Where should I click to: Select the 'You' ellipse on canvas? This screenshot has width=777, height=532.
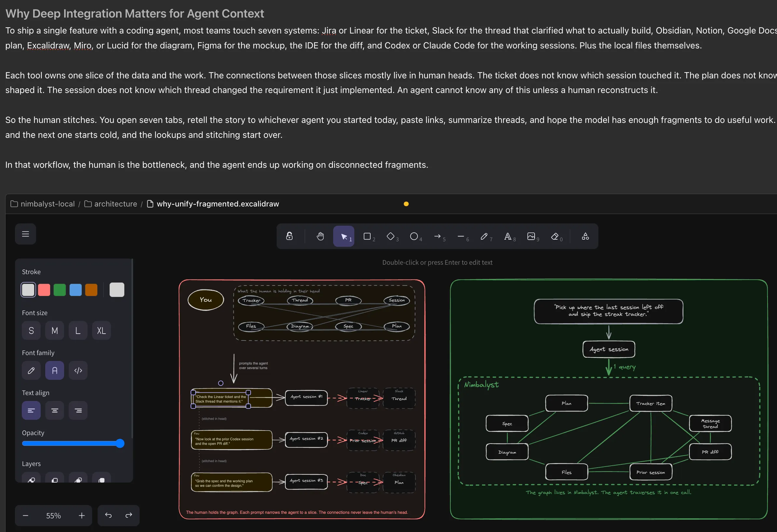click(206, 300)
